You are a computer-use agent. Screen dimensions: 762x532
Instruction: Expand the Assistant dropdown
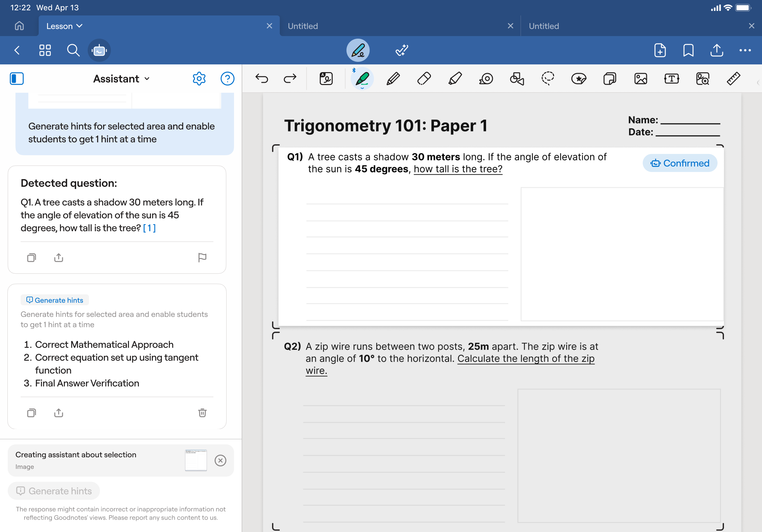click(122, 79)
